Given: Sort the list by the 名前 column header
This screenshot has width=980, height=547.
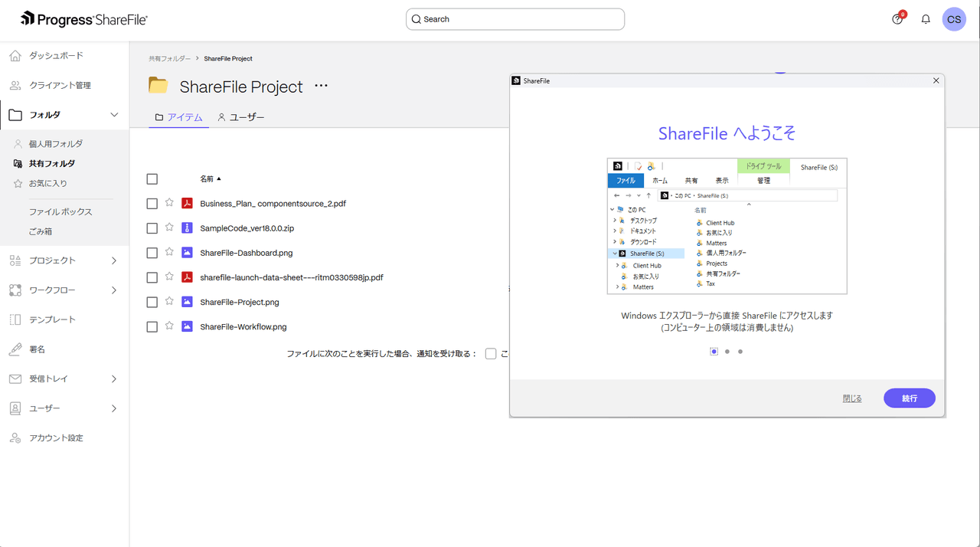Looking at the screenshot, I should coord(211,179).
